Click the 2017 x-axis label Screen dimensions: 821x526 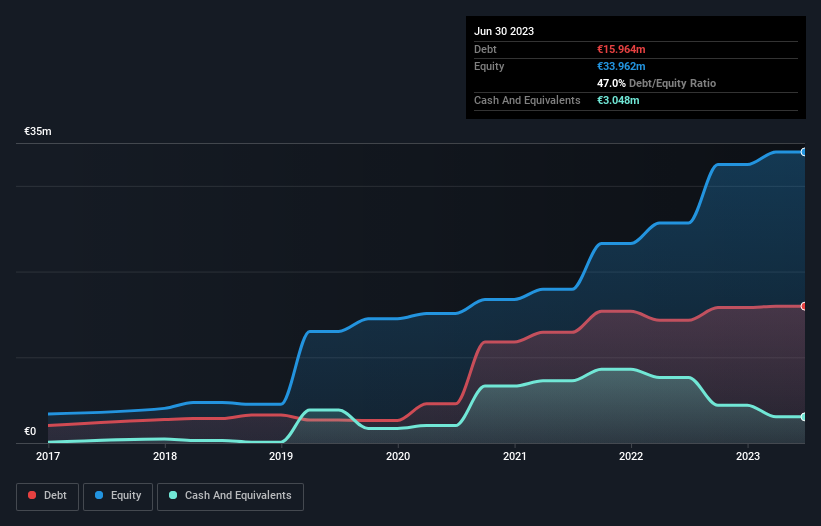(x=48, y=456)
